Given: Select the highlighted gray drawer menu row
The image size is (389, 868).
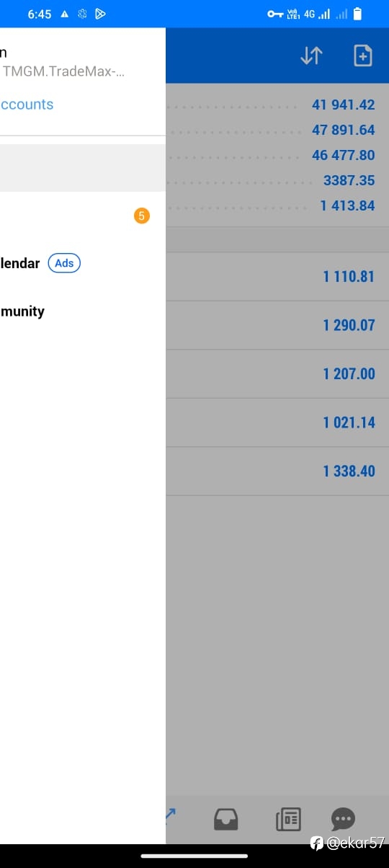Looking at the screenshot, I should pos(83,168).
